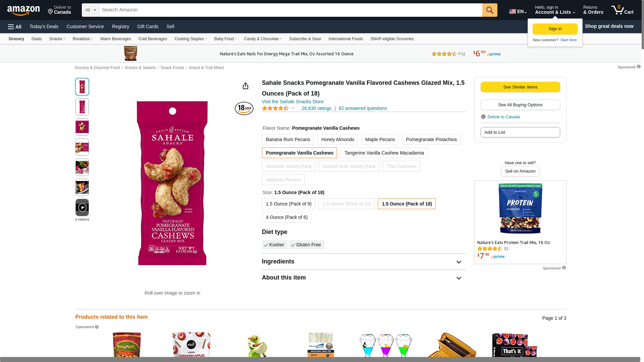Screen dimensions: 644x362
Task: Click the See Similar Items button
Action: pyautogui.click(x=520, y=87)
